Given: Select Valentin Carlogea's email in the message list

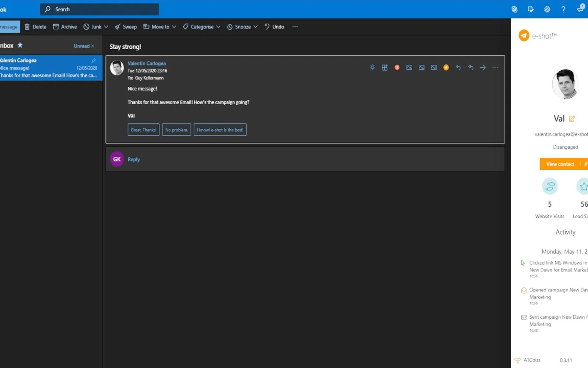Looking at the screenshot, I should click(51, 68).
